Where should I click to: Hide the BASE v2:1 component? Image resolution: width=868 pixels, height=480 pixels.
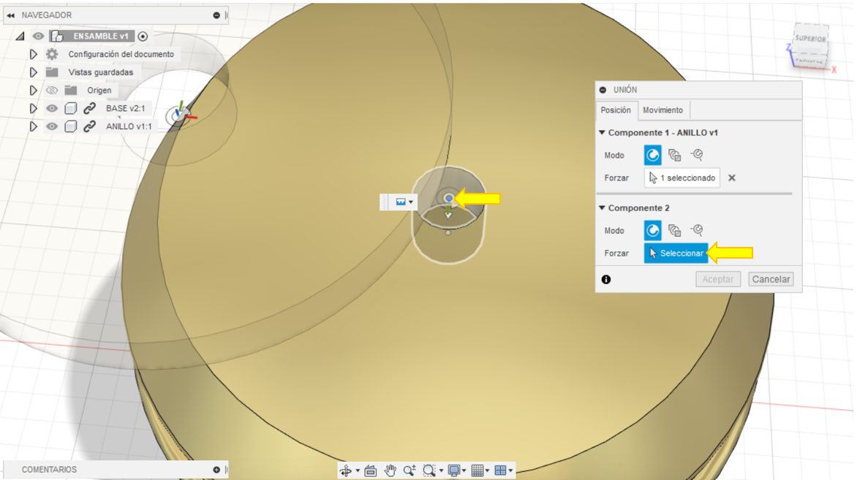pyautogui.click(x=52, y=108)
